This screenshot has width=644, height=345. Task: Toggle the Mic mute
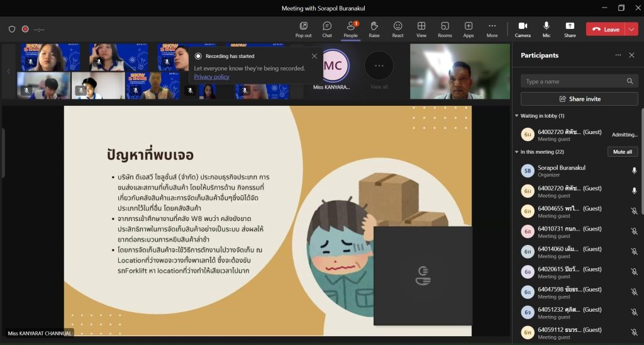(547, 30)
